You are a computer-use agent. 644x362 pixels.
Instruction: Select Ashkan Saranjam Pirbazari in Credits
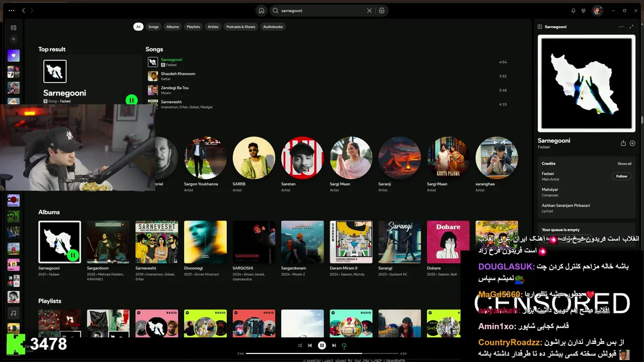pos(566,206)
